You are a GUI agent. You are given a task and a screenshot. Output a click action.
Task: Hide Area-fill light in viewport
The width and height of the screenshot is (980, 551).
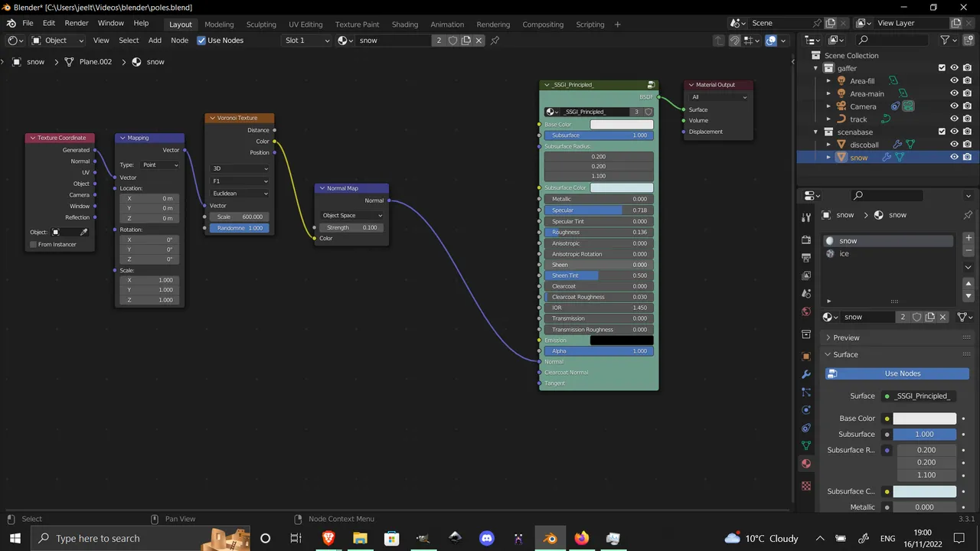pos(955,80)
